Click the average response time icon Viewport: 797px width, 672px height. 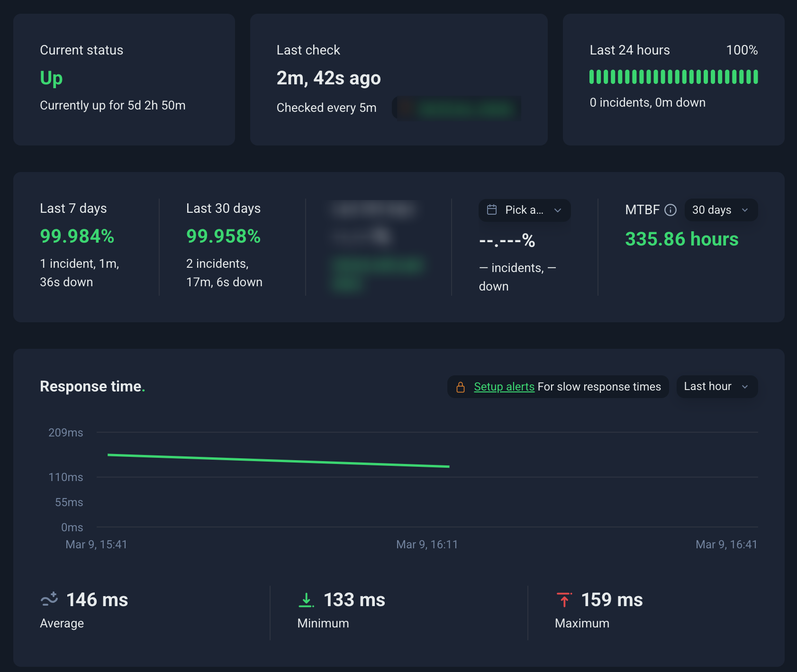49,599
